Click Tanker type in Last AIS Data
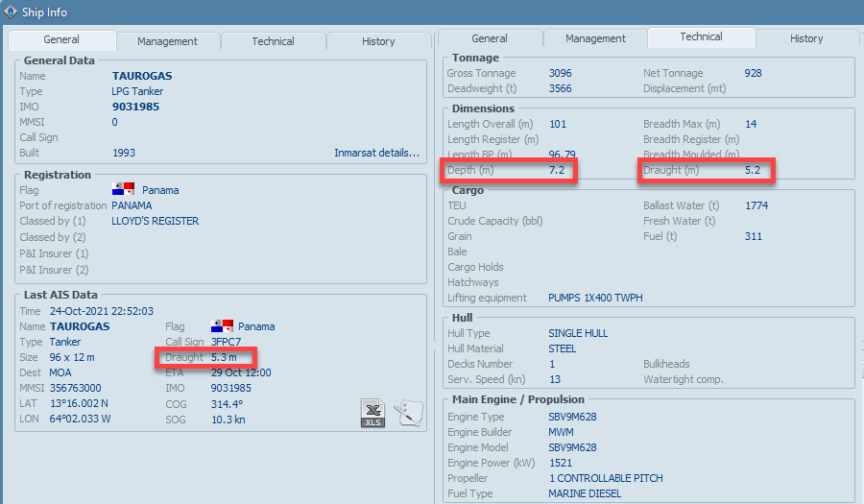864x504 pixels. (65, 342)
